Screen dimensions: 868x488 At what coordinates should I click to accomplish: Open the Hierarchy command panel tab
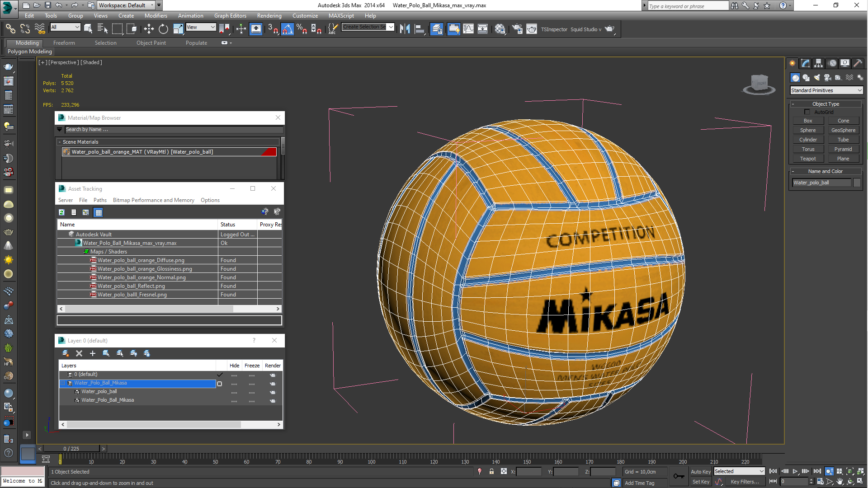pyautogui.click(x=819, y=63)
